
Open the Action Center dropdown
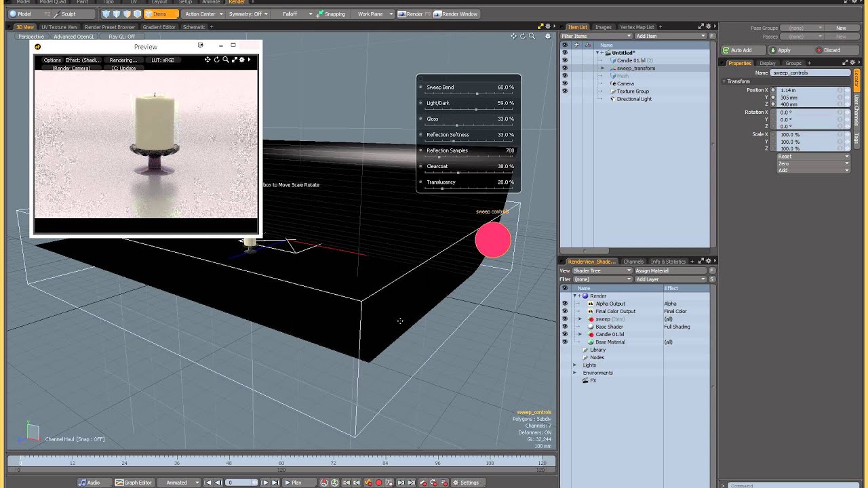pyautogui.click(x=203, y=14)
